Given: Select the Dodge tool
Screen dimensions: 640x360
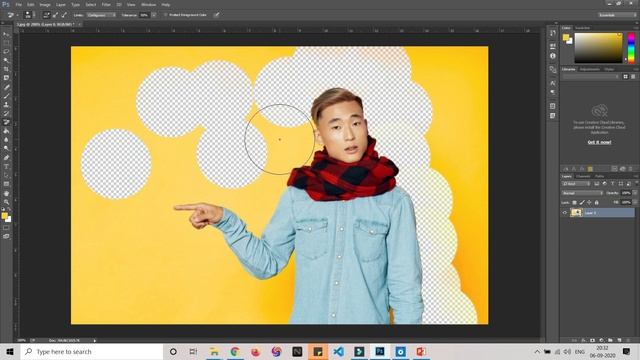Looking at the screenshot, I should click(x=6, y=149).
